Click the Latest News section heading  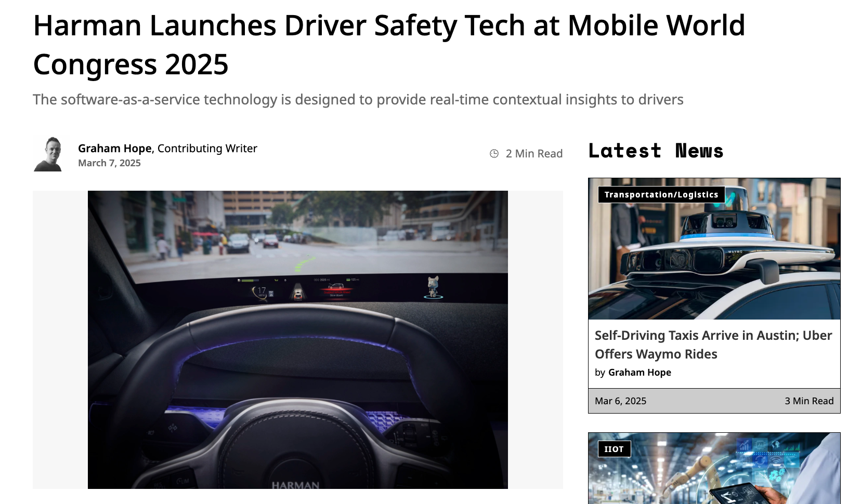(x=656, y=151)
